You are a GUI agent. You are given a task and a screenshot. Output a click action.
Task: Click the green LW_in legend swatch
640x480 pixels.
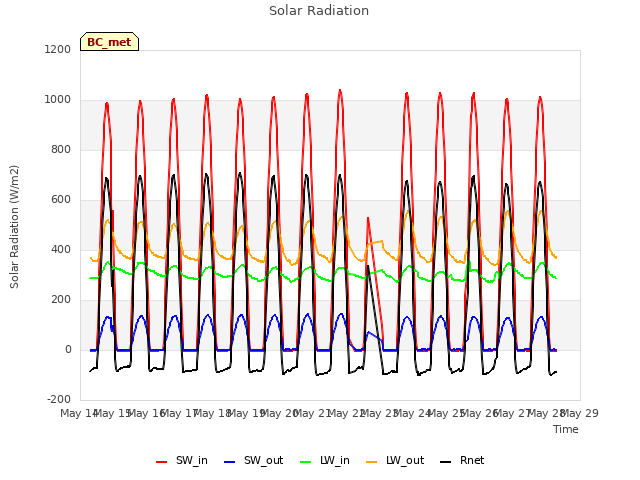point(306,462)
